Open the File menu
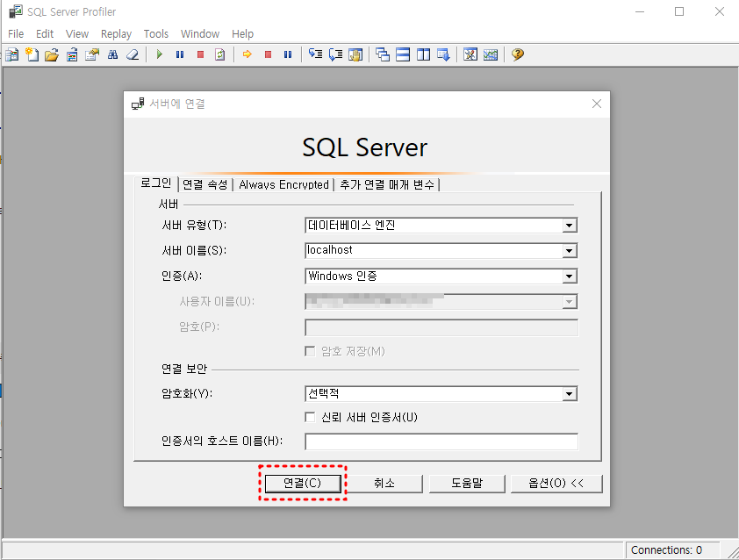The height and width of the screenshot is (560, 739). [16, 34]
